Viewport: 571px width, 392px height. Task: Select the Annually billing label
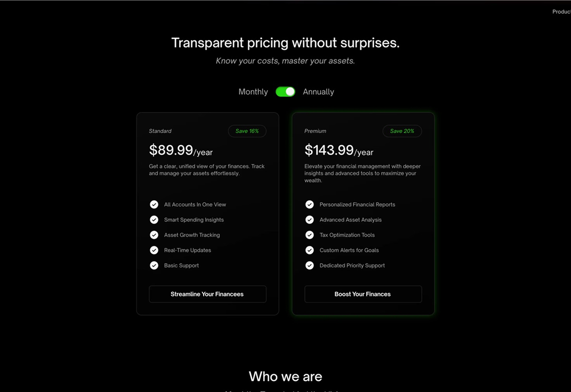318,92
